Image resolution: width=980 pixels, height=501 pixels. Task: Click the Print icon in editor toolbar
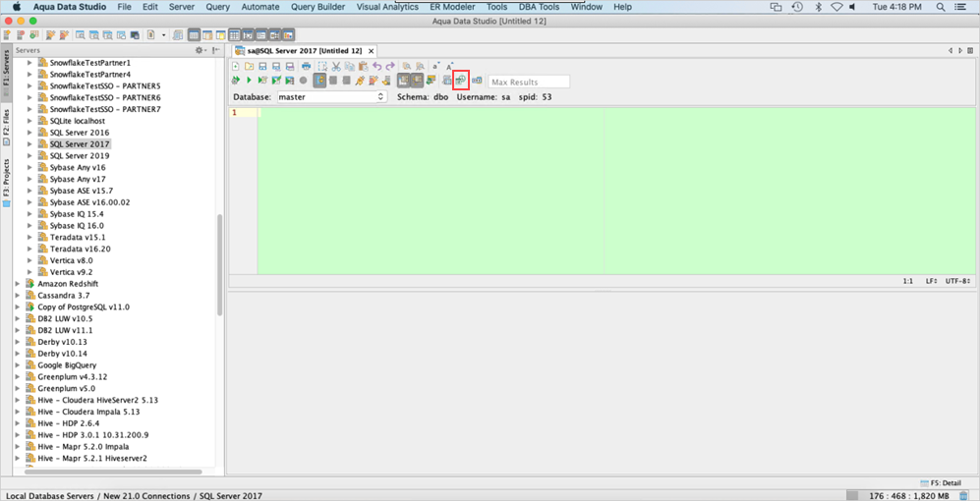[307, 66]
